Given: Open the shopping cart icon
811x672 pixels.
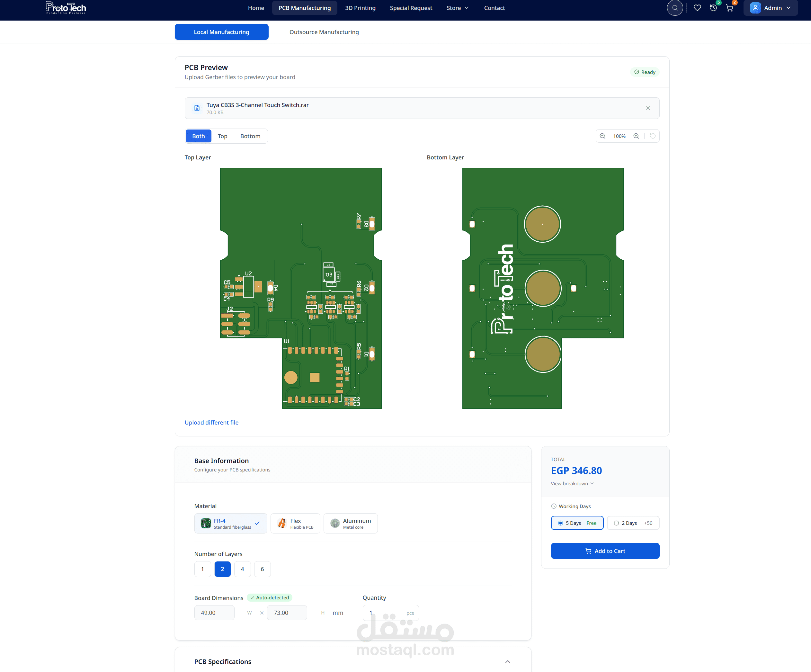Looking at the screenshot, I should click(x=729, y=8).
